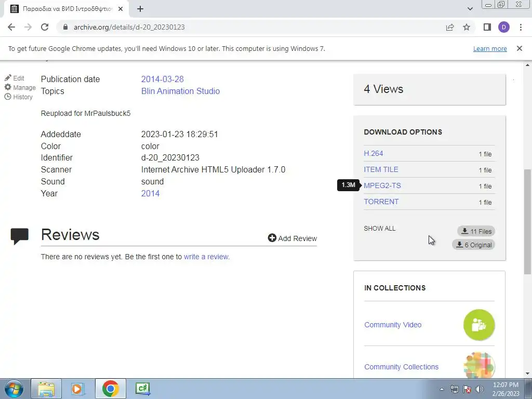Click the Reviews speech bubble icon
Image resolution: width=532 pixels, height=399 pixels.
pos(19,236)
